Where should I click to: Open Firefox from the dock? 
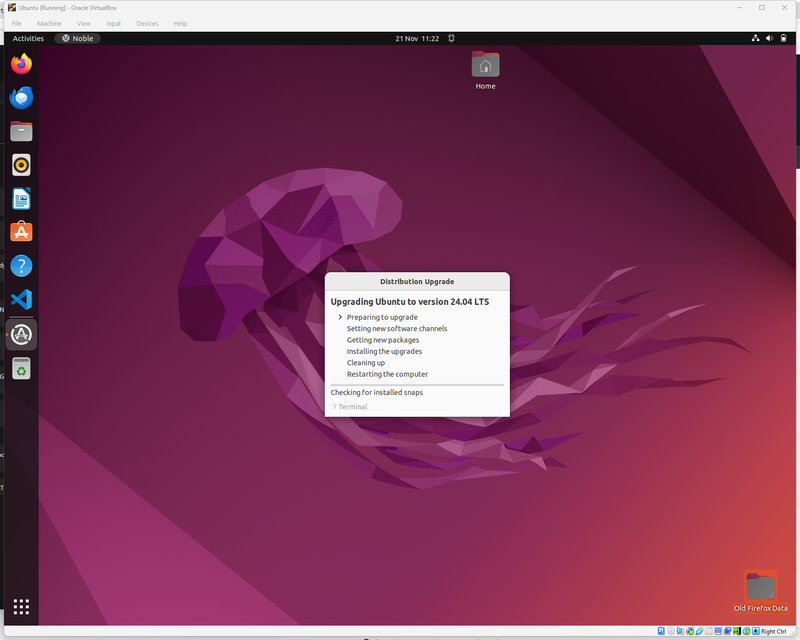click(x=21, y=63)
